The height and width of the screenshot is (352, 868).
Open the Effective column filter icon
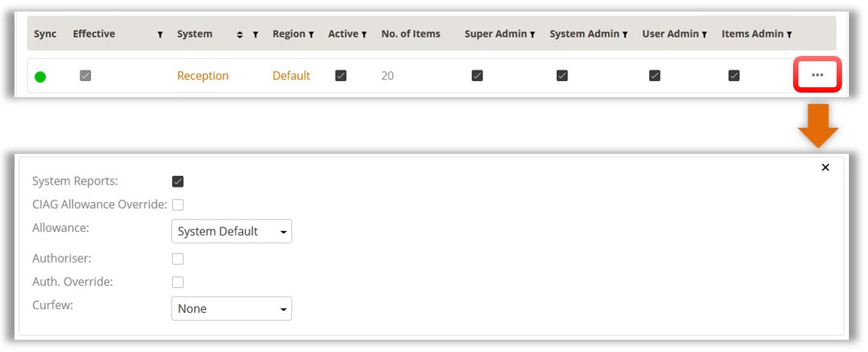click(160, 34)
